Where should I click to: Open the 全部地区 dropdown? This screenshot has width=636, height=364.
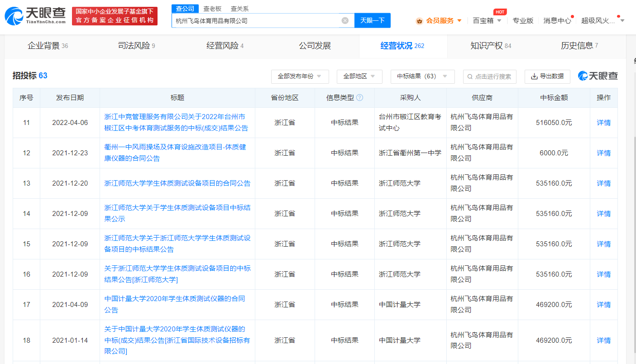pos(359,77)
